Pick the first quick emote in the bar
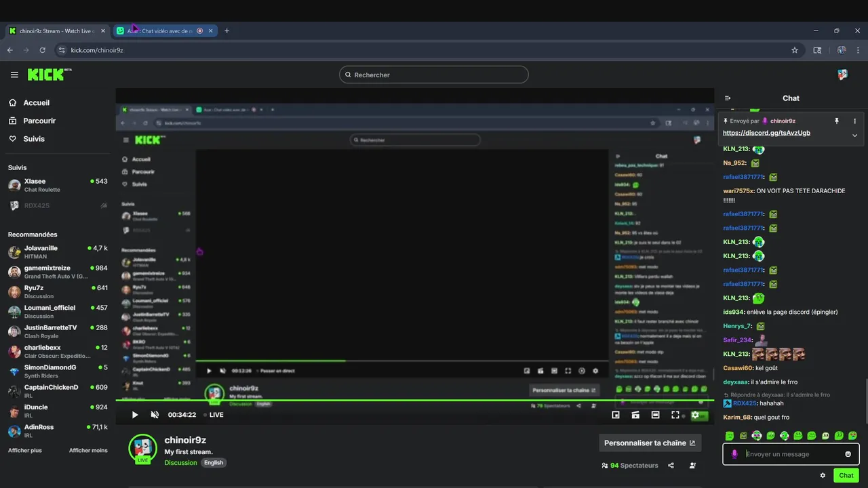The image size is (868, 488). (x=729, y=436)
